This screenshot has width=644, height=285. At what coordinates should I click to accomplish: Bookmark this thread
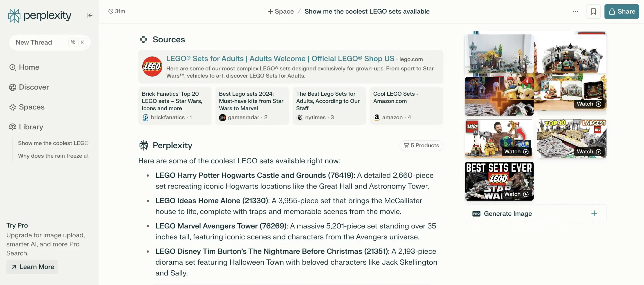(x=593, y=11)
